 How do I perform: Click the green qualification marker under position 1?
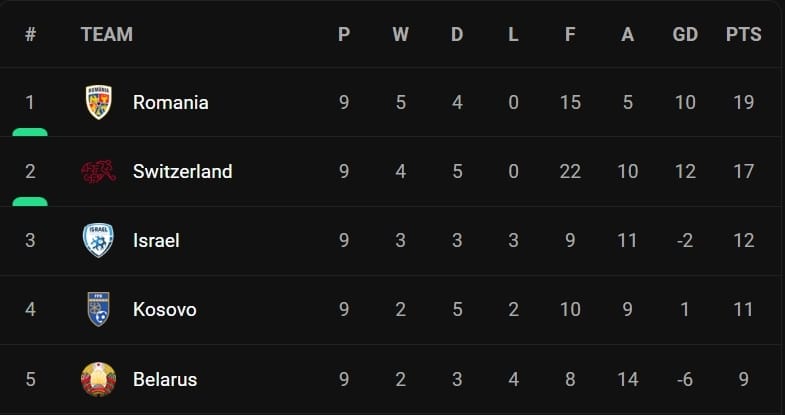point(30,131)
